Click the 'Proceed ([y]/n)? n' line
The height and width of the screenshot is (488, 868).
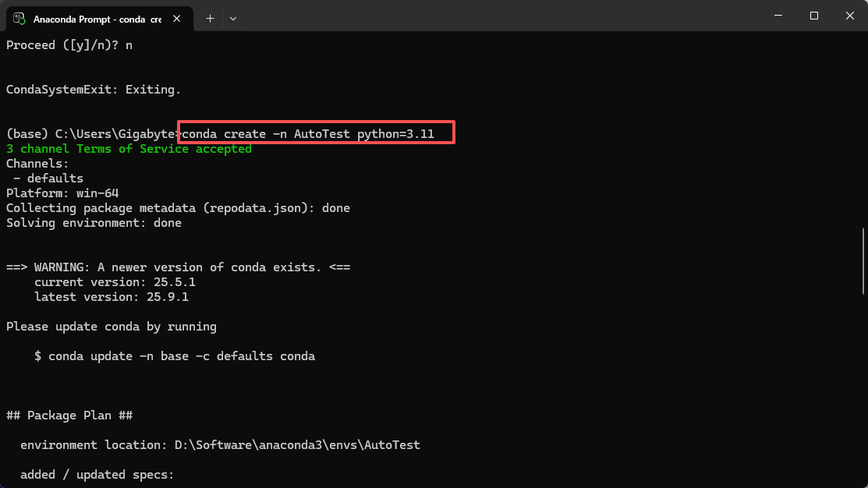coord(69,45)
